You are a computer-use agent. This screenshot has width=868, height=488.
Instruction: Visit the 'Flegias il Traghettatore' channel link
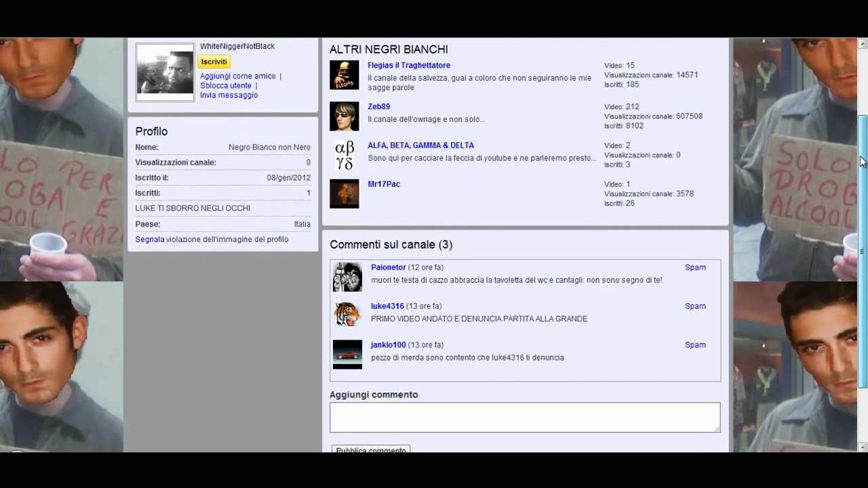click(409, 66)
